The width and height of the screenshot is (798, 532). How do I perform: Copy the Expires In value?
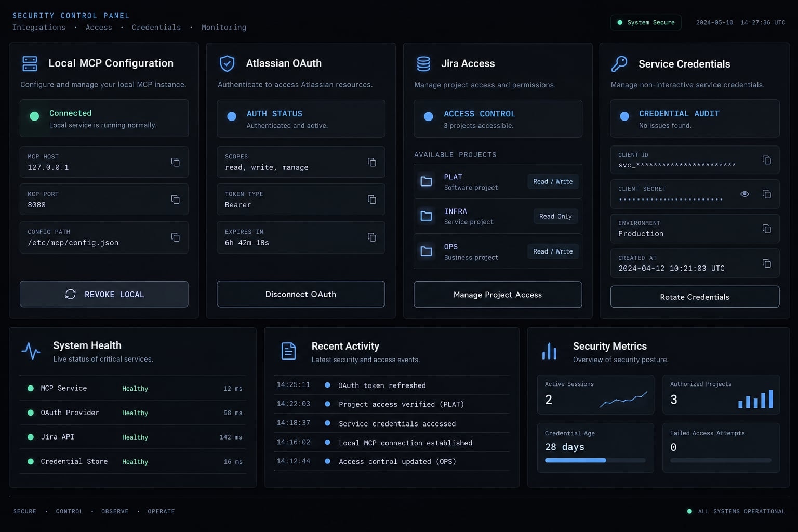(x=372, y=237)
